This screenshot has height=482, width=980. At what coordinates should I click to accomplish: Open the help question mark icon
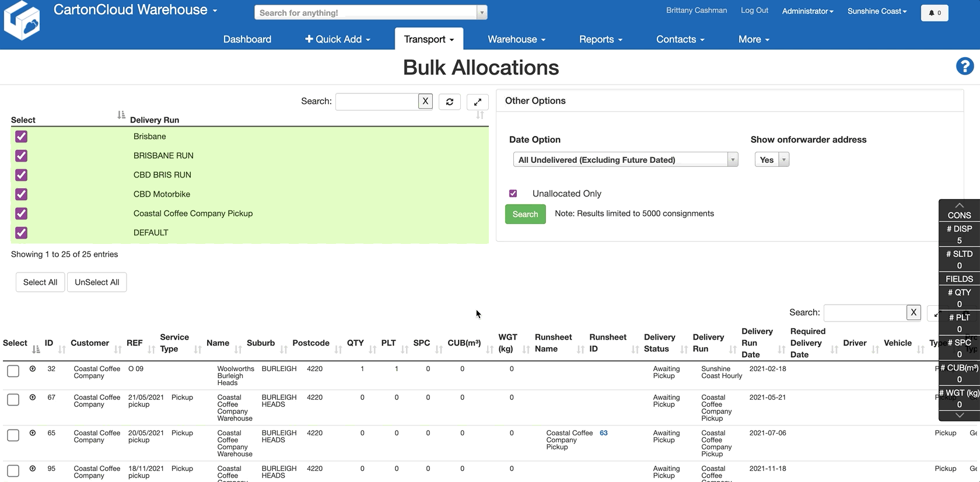tap(964, 67)
